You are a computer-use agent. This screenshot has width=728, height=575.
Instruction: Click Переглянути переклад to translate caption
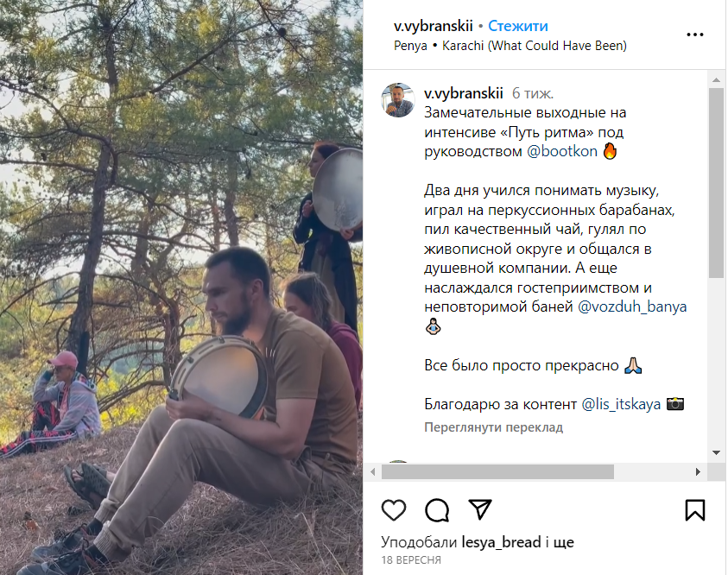[x=493, y=427]
